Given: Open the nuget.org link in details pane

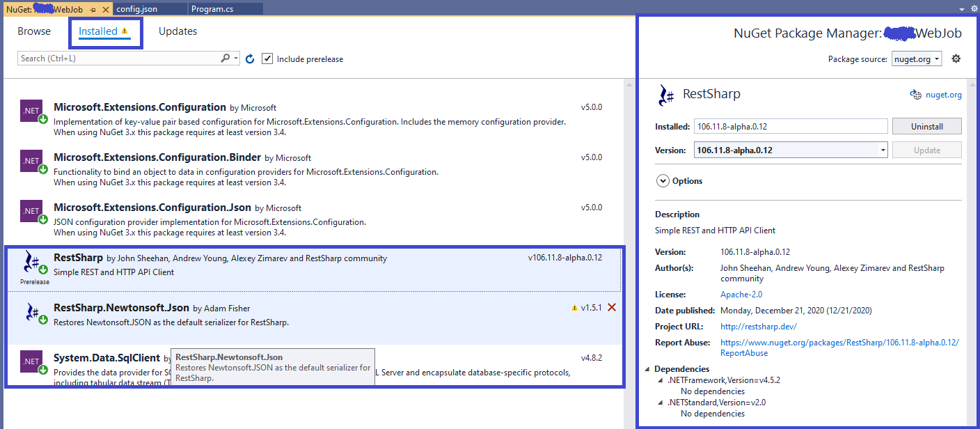Looking at the screenshot, I should point(944,95).
